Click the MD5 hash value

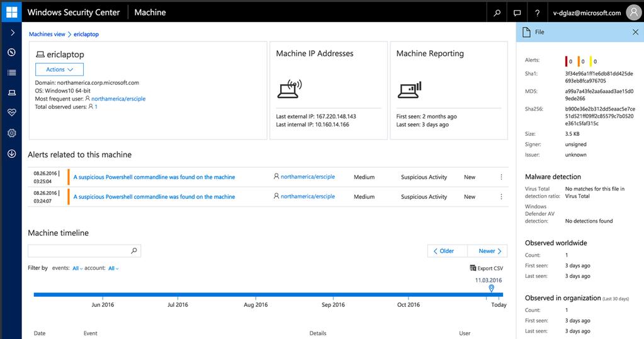coord(599,95)
